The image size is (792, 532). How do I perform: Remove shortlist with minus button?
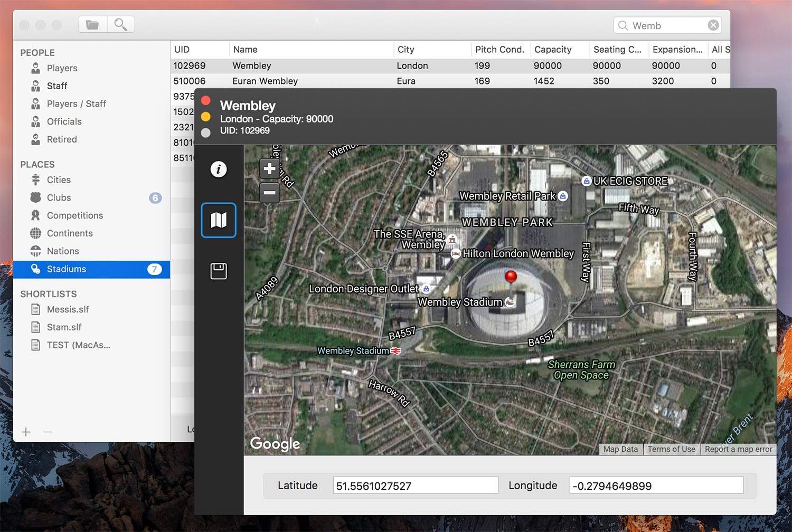[48, 432]
